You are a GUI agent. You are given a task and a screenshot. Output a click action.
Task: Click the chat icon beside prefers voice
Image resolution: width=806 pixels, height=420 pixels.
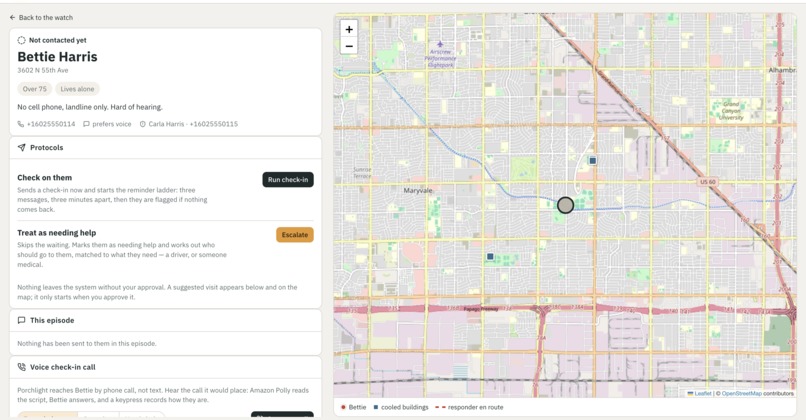(x=86, y=124)
